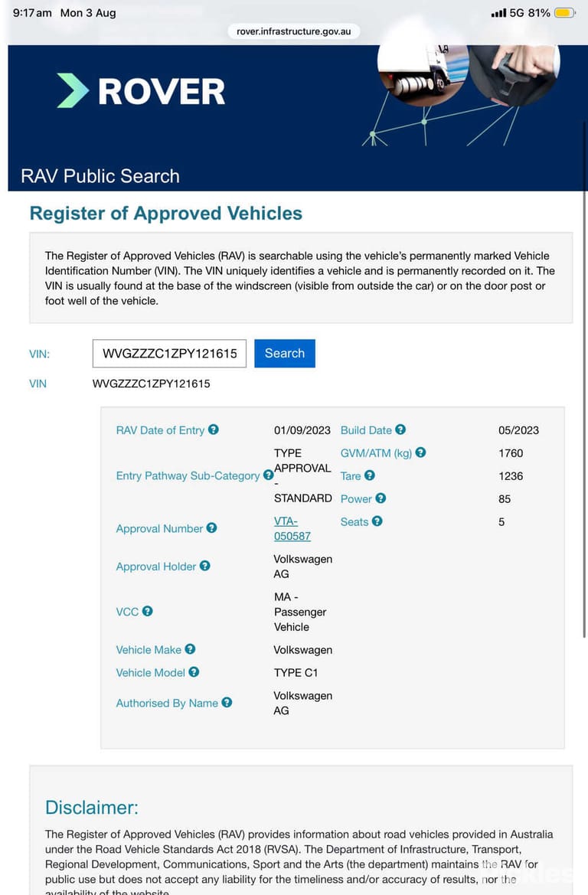The height and width of the screenshot is (895, 588).
Task: Tap the battery indicator in the status bar
Action: tap(564, 12)
